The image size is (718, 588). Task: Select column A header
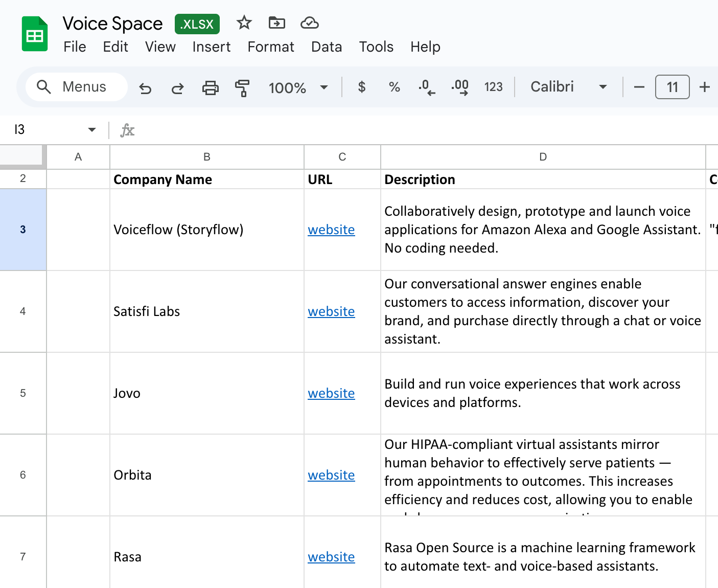(x=78, y=157)
